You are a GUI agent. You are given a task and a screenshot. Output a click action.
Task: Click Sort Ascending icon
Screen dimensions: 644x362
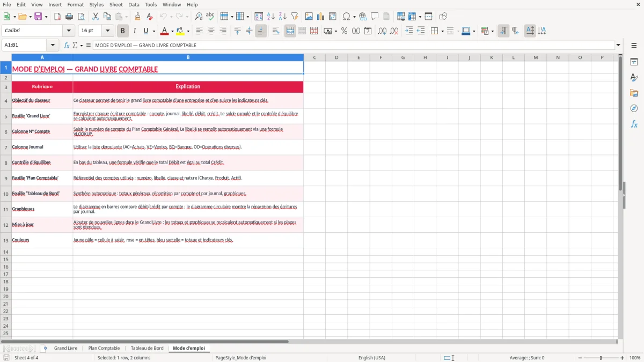[x=270, y=17]
